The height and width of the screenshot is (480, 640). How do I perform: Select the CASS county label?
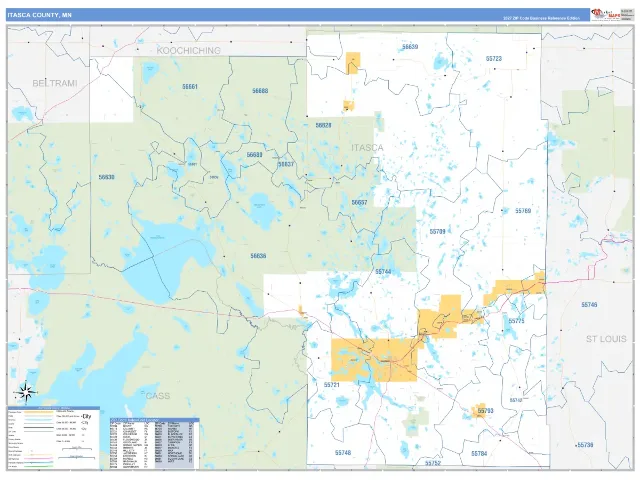pos(158,396)
